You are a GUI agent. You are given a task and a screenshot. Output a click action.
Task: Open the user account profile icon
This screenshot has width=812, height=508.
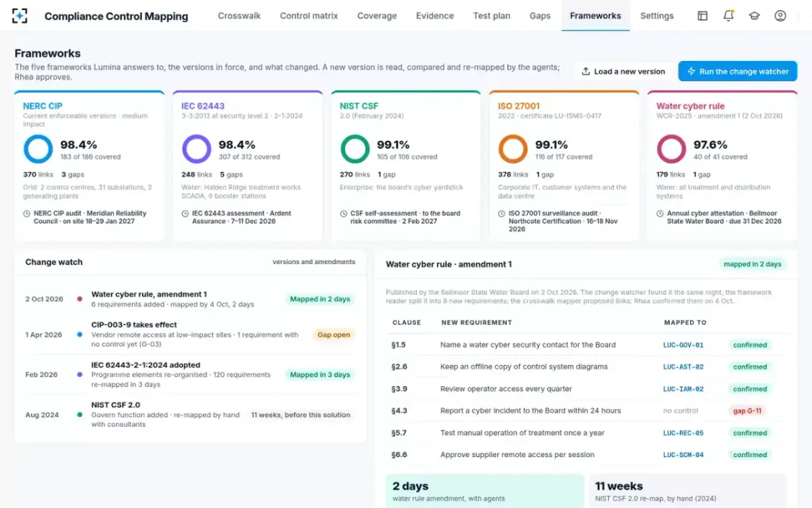click(x=780, y=16)
